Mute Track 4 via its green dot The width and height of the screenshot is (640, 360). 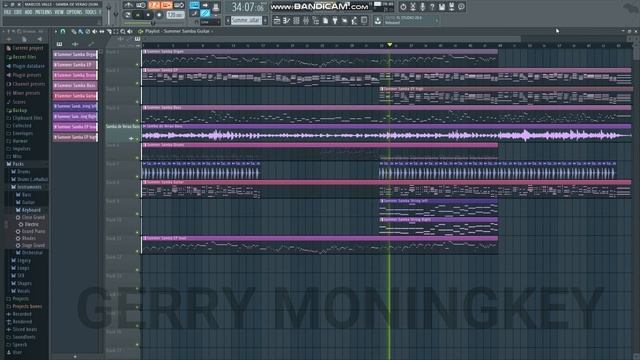pyautogui.click(x=137, y=120)
